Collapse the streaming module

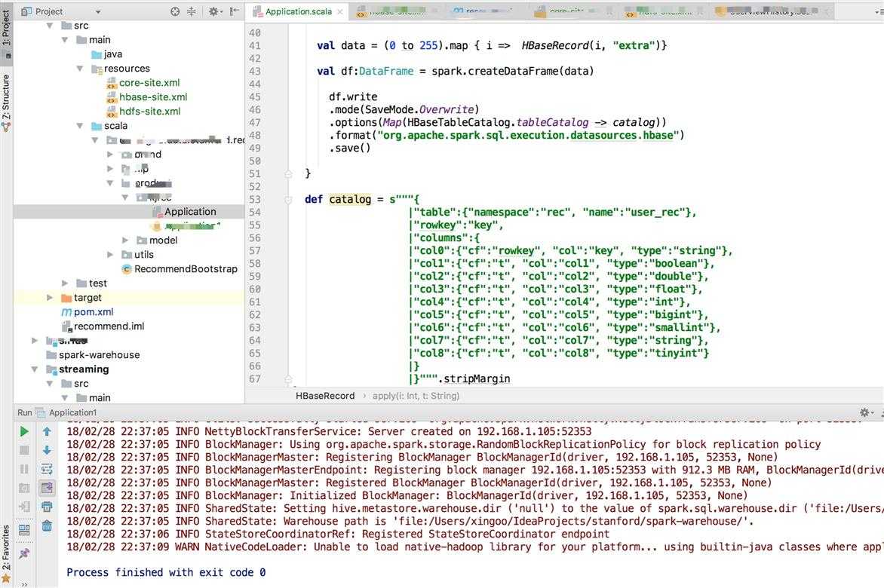[x=35, y=369]
